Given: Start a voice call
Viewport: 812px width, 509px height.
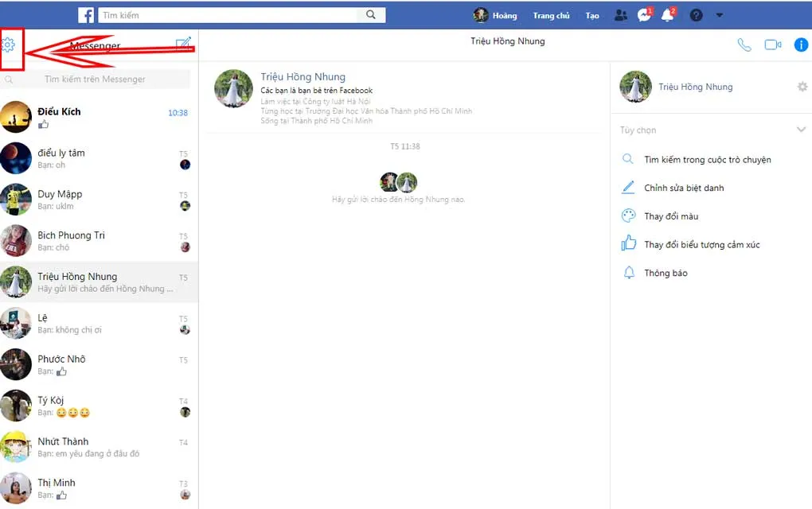Looking at the screenshot, I should pos(744,45).
